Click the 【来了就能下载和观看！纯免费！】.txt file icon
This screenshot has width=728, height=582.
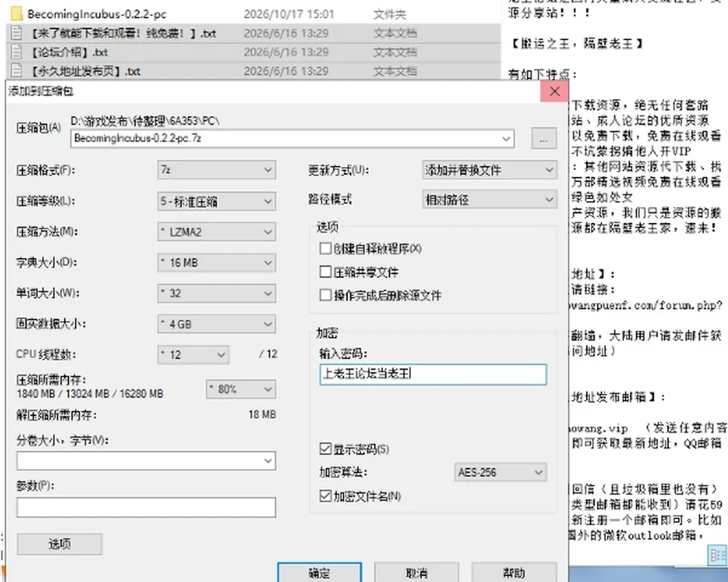point(17,33)
